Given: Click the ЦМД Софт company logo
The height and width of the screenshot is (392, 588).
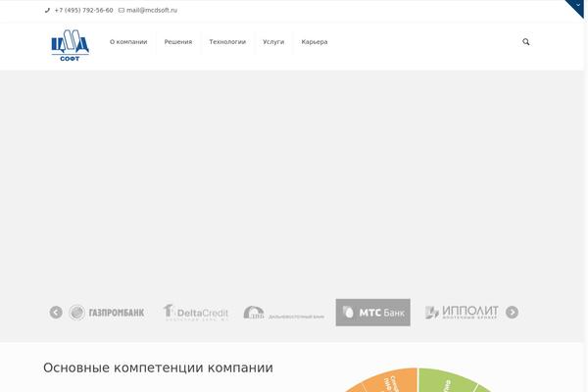Looking at the screenshot, I should coord(71,45).
